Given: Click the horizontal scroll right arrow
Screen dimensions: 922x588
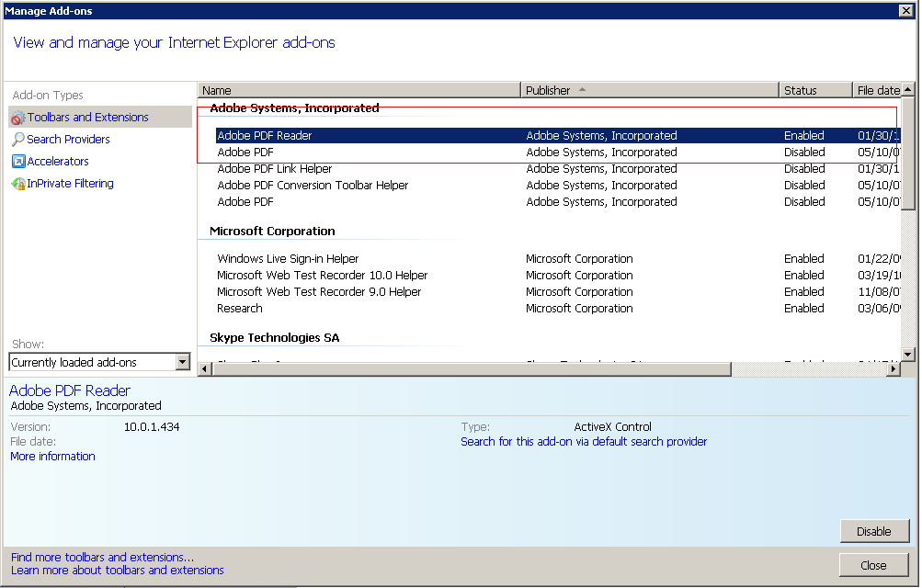Looking at the screenshot, I should pyautogui.click(x=894, y=369).
